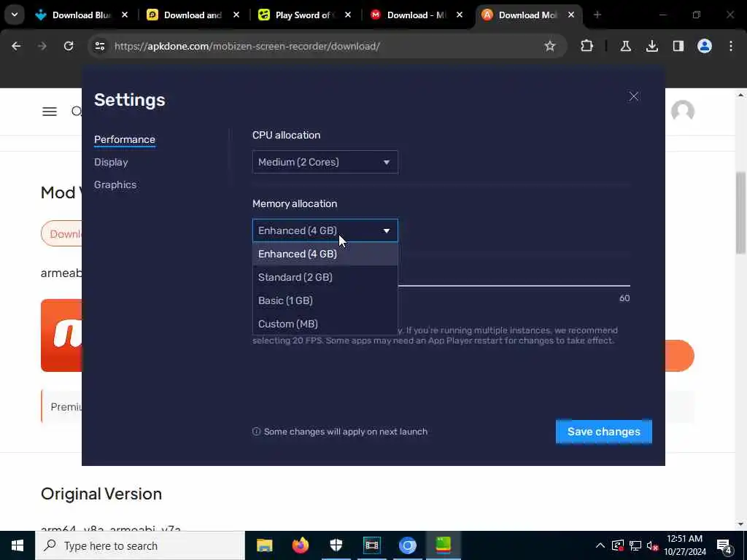The image size is (747, 560).
Task: Click the muted volume tray icon
Action: 653,545
